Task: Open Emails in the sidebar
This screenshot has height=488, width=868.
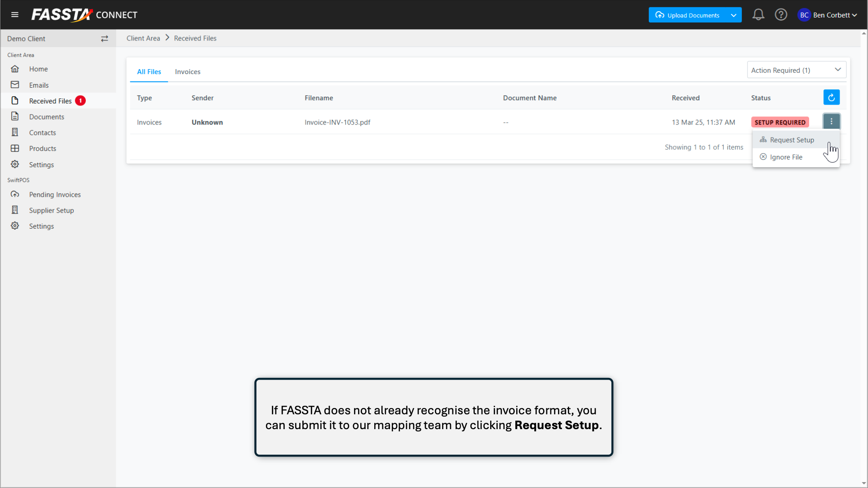Action: (58, 85)
